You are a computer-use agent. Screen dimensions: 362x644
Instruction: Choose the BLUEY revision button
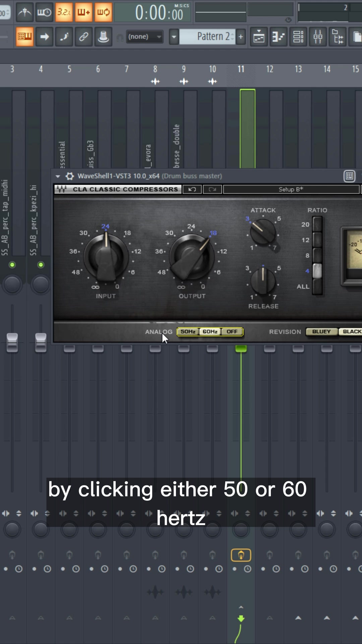click(x=321, y=332)
